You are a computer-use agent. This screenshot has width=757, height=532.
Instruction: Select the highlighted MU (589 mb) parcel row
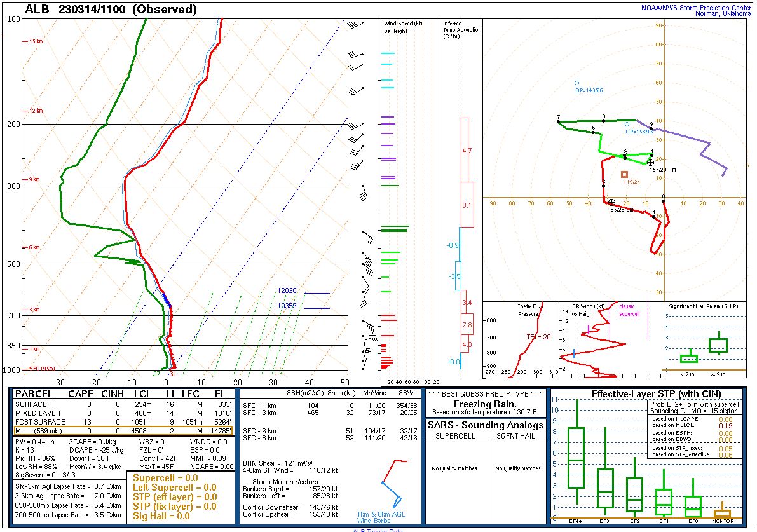pos(123,431)
